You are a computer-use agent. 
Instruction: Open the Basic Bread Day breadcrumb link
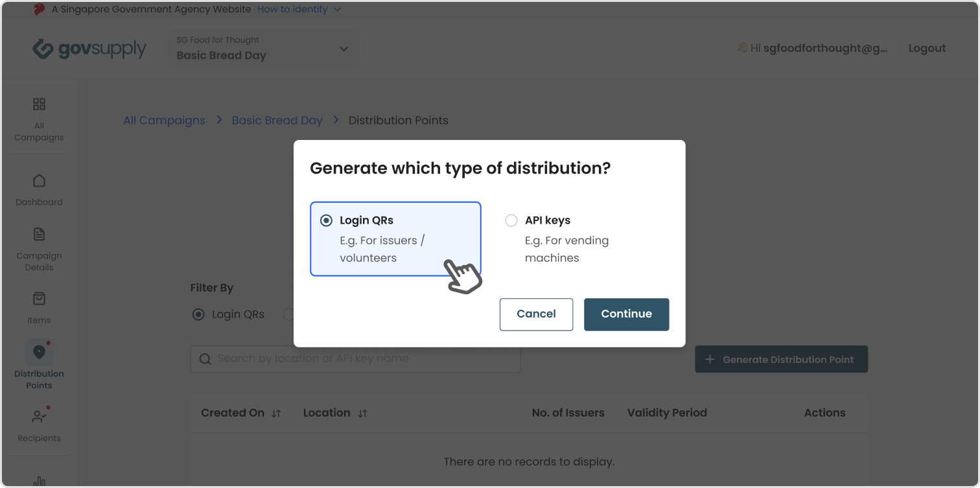click(277, 120)
